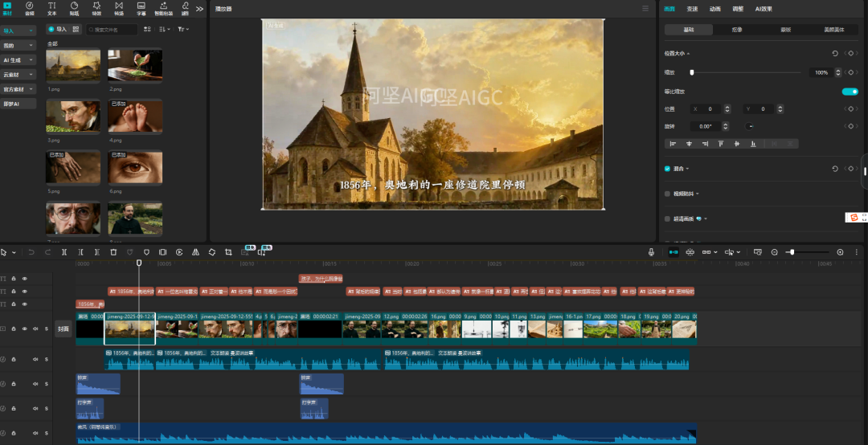
Task: Switch to the 动画 (animation) tab
Action: click(715, 9)
